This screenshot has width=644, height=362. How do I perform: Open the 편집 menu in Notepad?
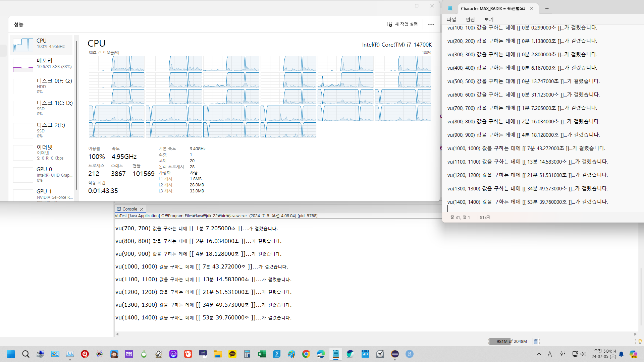click(470, 19)
